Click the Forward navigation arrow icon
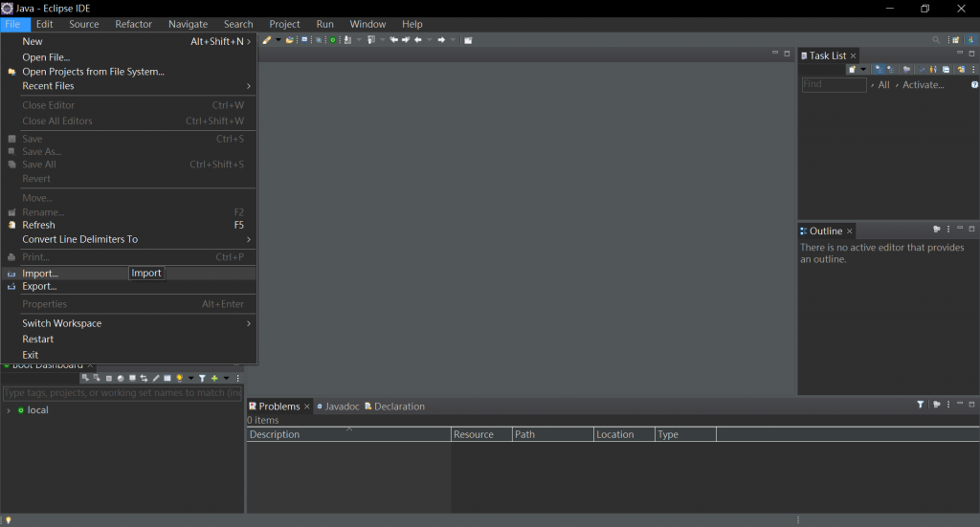This screenshot has width=980, height=527. (x=441, y=40)
